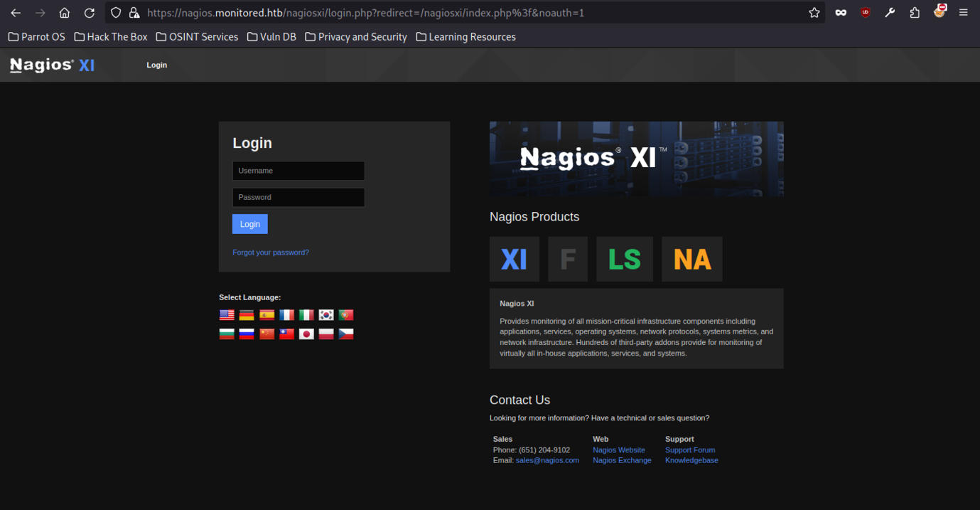
Task: Focus the Username input field
Action: click(x=298, y=171)
